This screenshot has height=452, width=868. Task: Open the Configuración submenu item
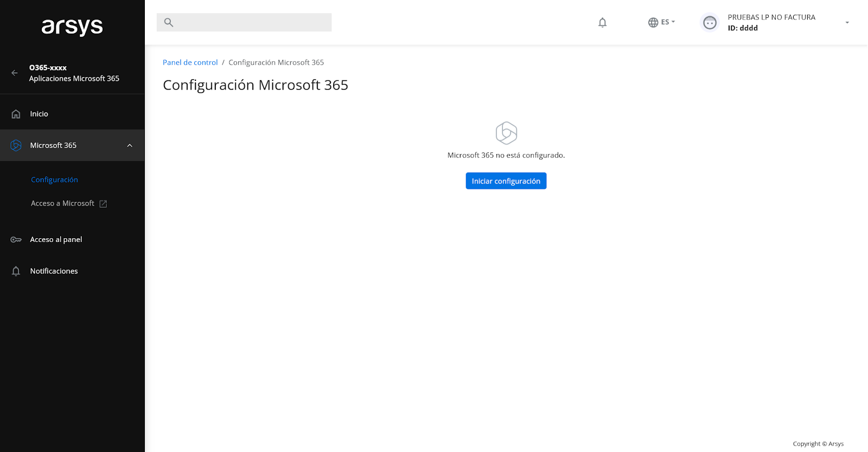[54, 180]
